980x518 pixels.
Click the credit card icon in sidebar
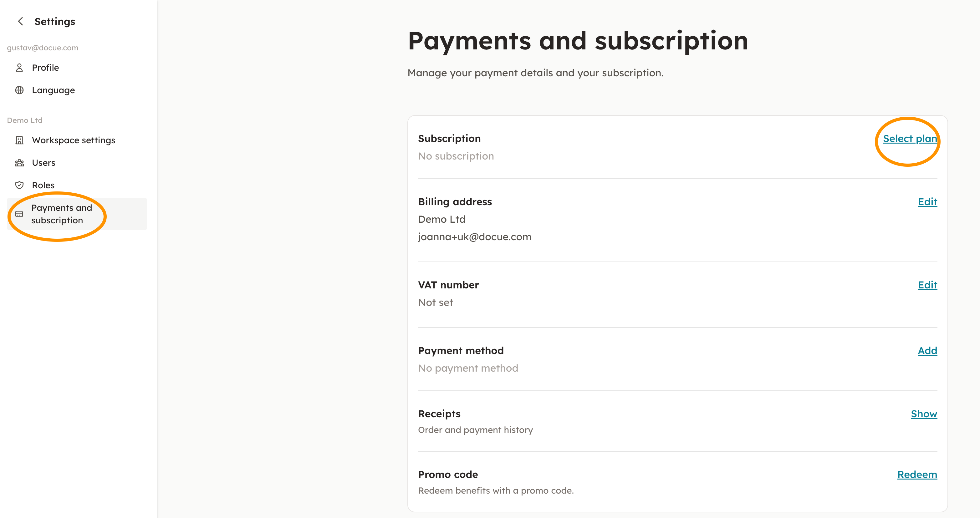click(19, 214)
